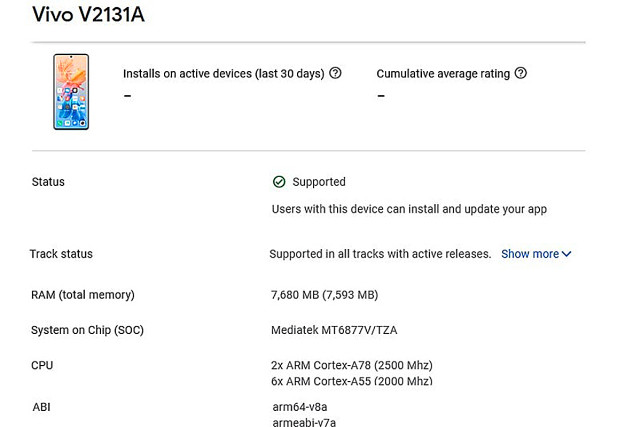The height and width of the screenshot is (427, 641).
Task: Click the Cortex-A55 CPU entry
Action: (x=352, y=381)
